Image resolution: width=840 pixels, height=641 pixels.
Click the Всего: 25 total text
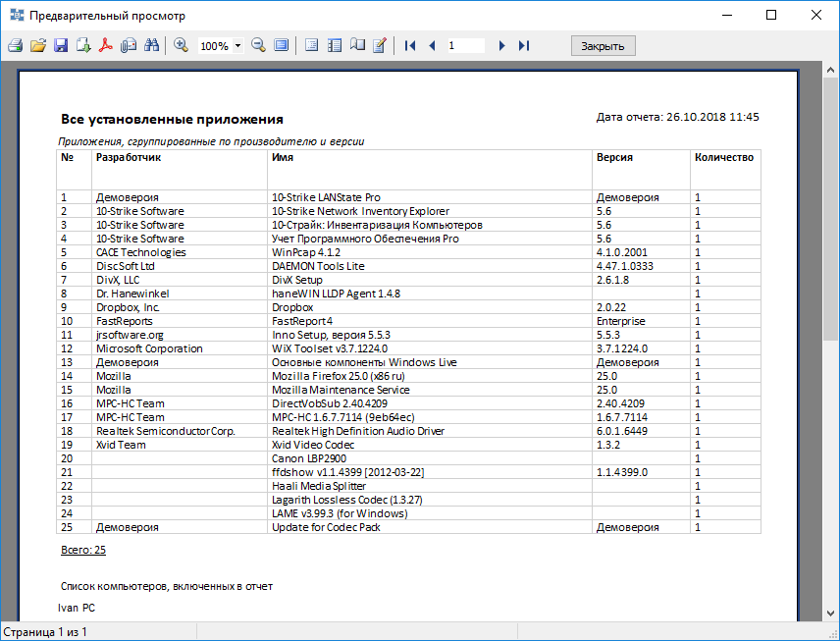coord(83,550)
